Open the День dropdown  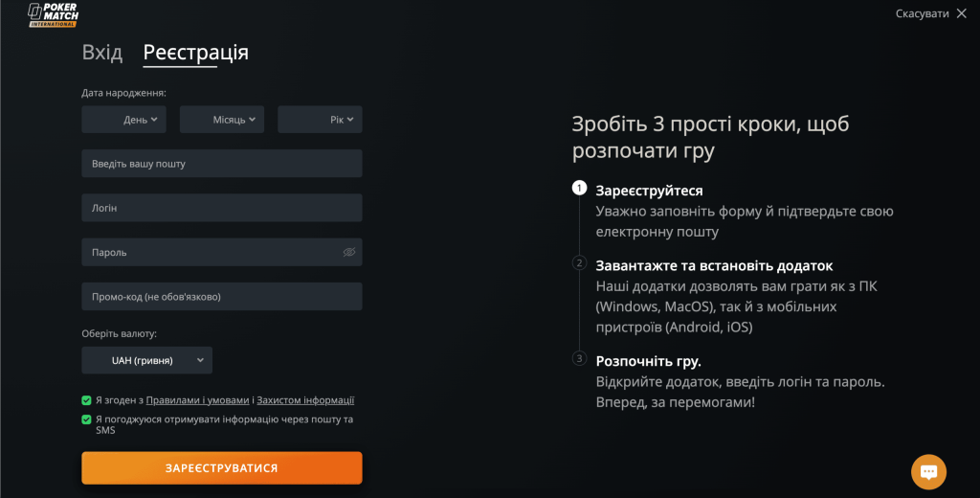point(123,120)
